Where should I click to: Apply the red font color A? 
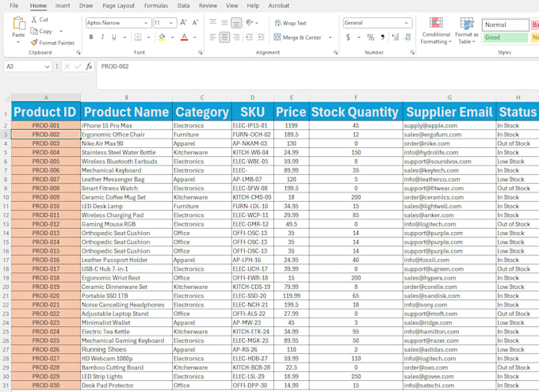tap(184, 37)
